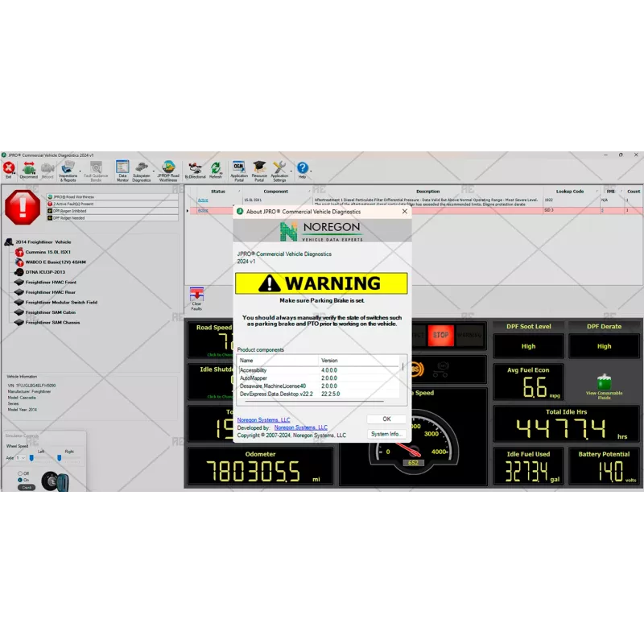Screen dimensions: 644x644
Task: Open Bi-Directional controls
Action: click(x=195, y=169)
